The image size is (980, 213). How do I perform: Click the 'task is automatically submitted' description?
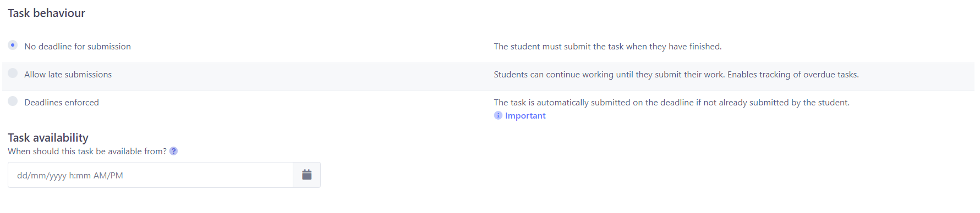pos(671,103)
